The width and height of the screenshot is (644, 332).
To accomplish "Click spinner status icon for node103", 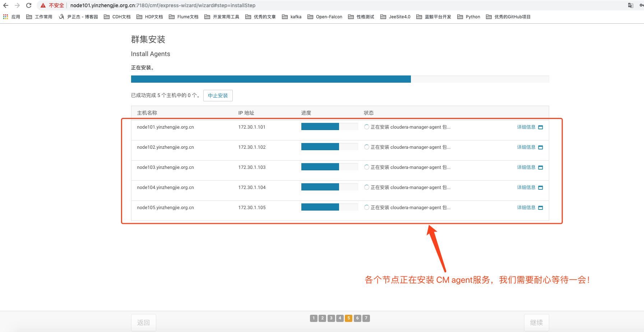I will (366, 167).
